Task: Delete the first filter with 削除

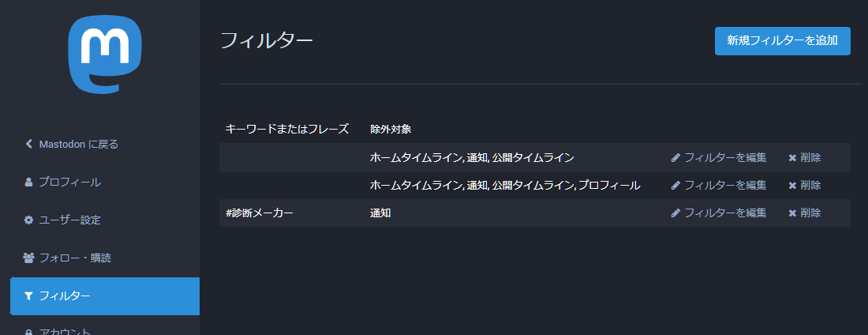Action: pos(810,157)
